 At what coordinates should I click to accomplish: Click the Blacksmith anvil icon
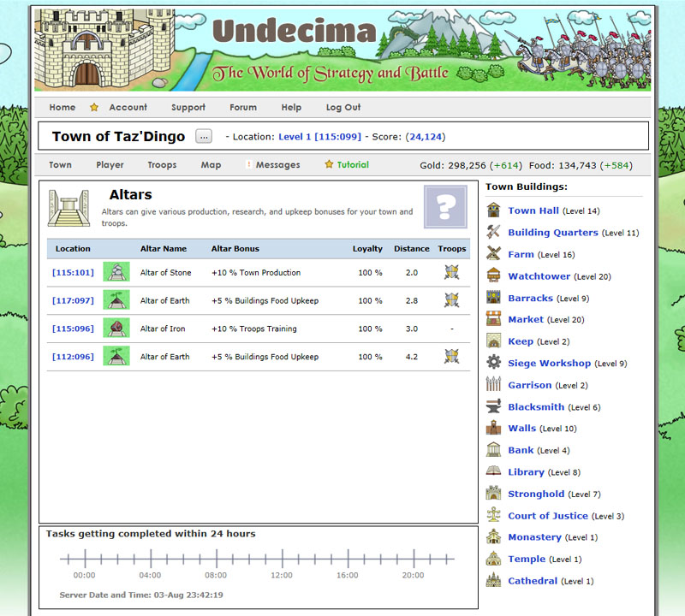pos(493,406)
